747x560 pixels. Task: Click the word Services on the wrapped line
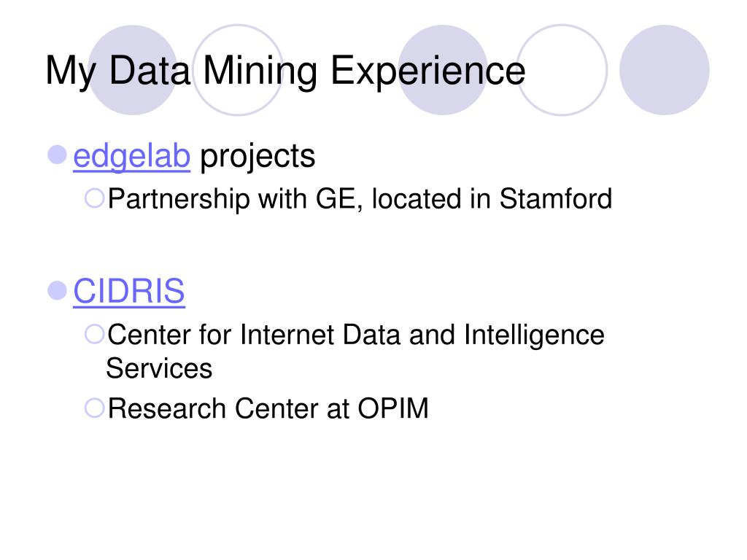159,368
